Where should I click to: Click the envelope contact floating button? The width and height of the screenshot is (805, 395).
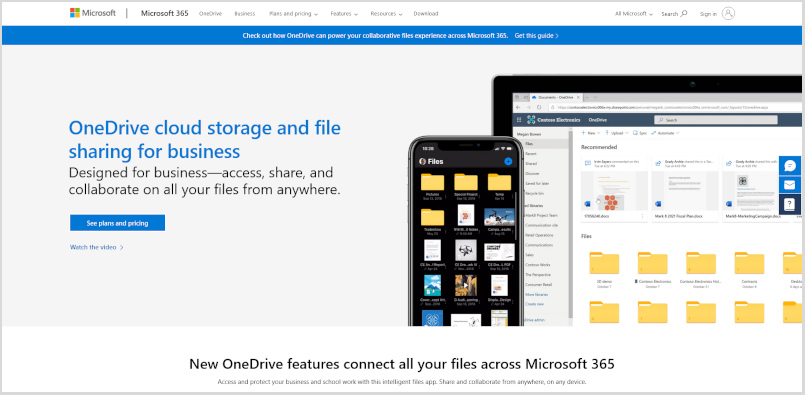pos(790,185)
